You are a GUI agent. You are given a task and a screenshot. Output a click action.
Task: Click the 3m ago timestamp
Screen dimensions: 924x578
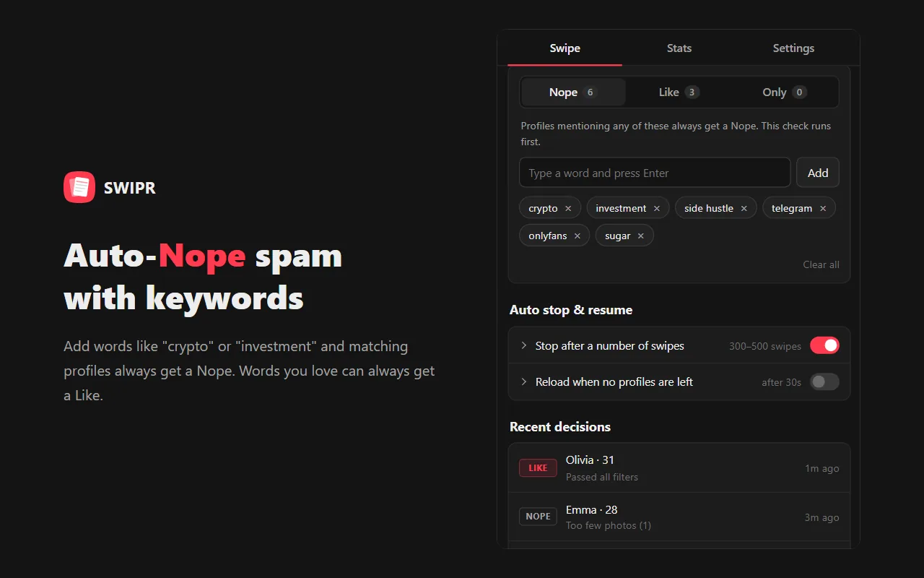[x=822, y=517]
